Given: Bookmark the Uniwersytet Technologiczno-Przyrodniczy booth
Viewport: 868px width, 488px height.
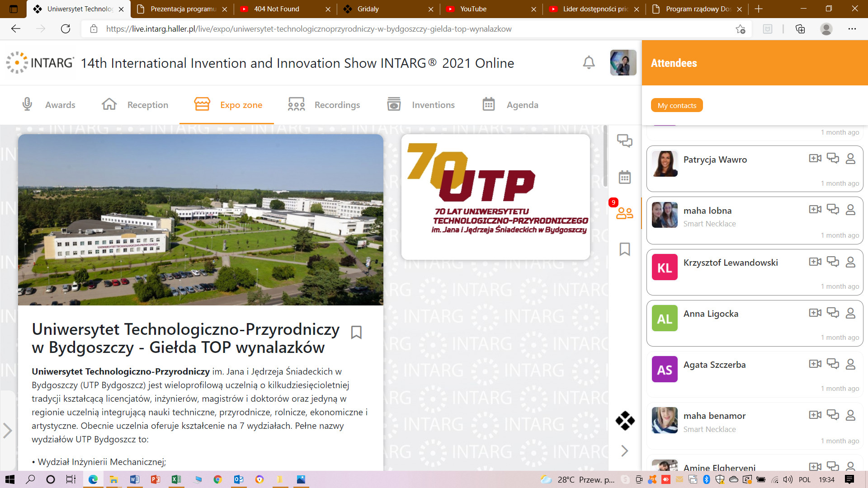Looking at the screenshot, I should pyautogui.click(x=356, y=332).
